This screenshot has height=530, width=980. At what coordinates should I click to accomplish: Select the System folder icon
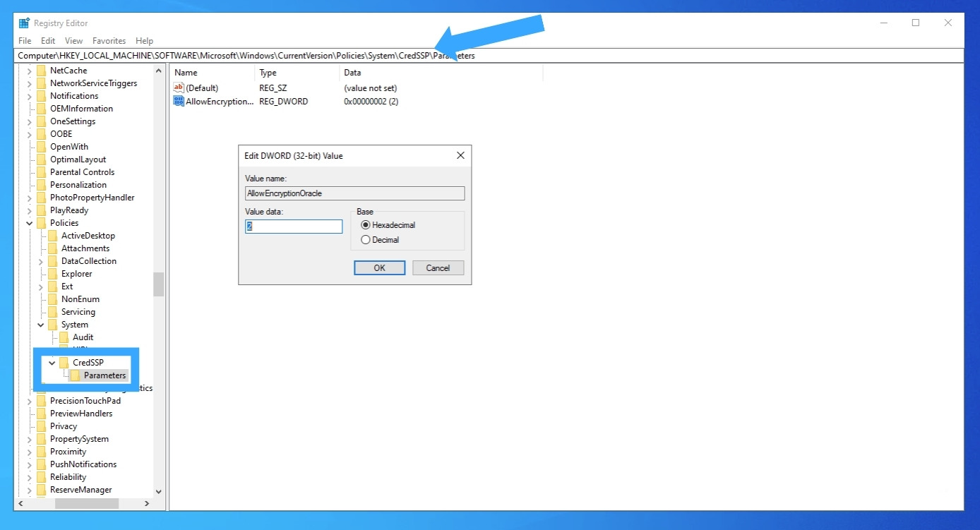pos(52,325)
